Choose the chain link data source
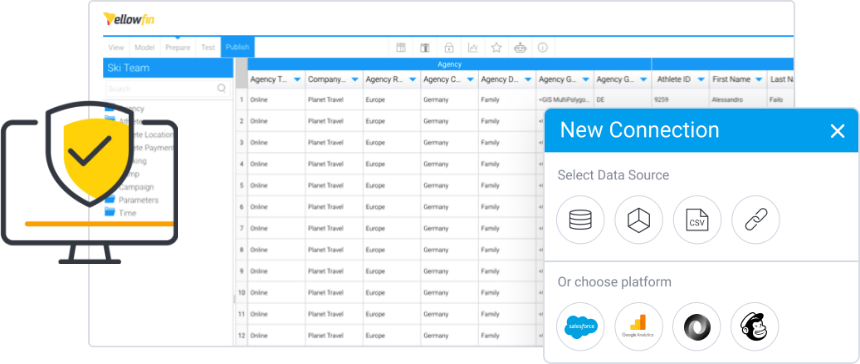This screenshot has width=860, height=364. (x=755, y=220)
